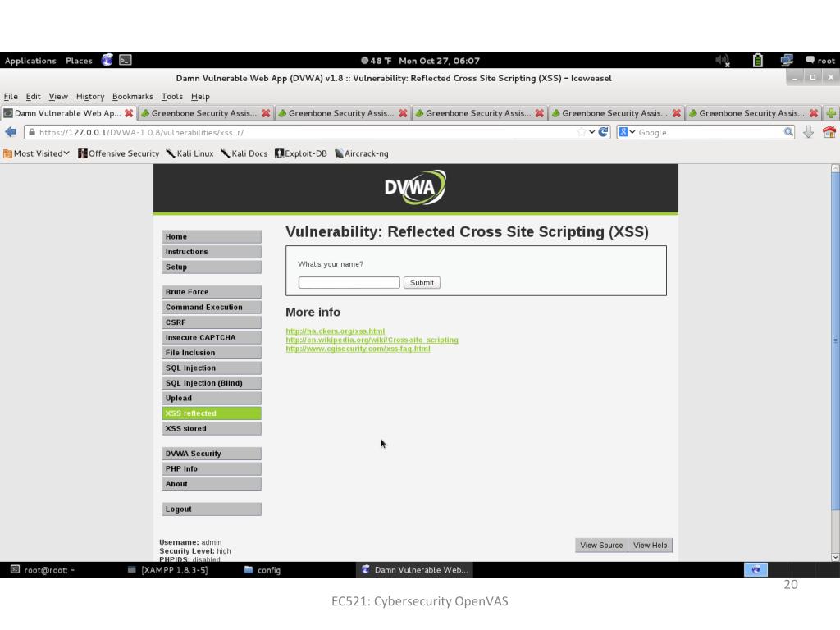Open the SQL Injection (Blind) page
The height and width of the screenshot is (630, 840).
(212, 383)
